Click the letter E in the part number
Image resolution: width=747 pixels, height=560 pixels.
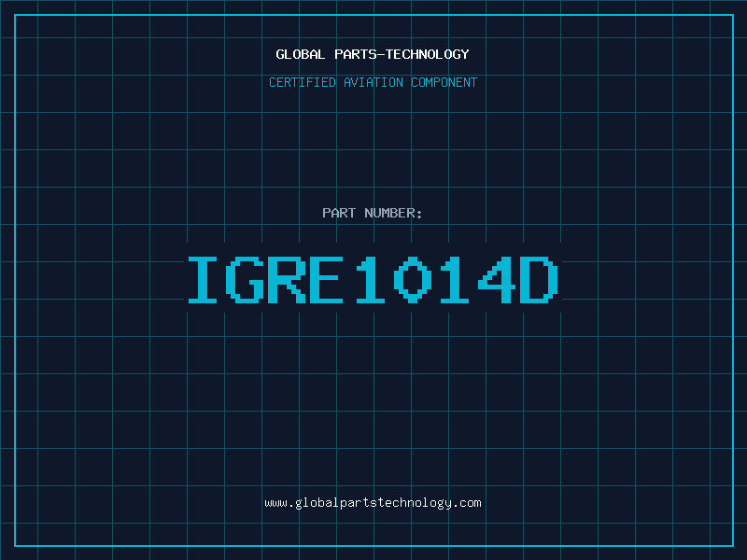point(330,280)
